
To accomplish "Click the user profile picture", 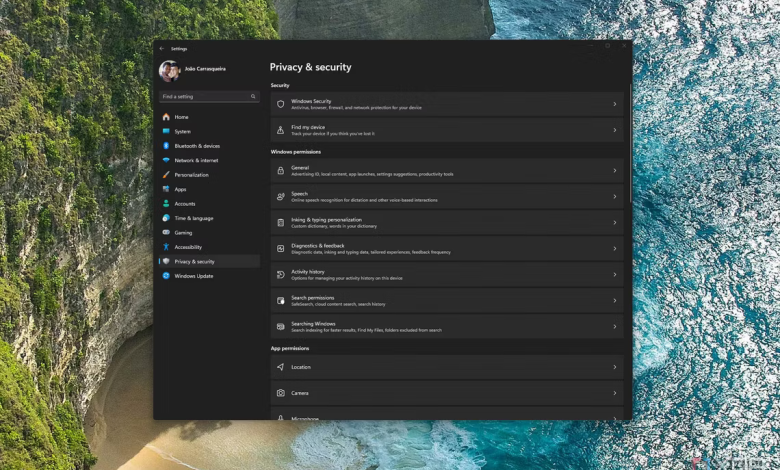I will [169, 71].
